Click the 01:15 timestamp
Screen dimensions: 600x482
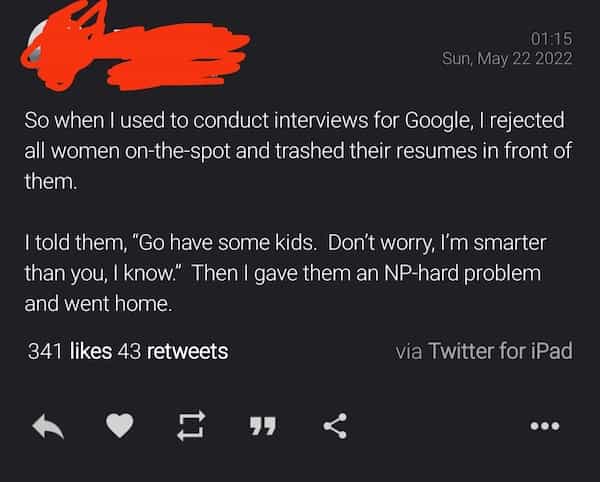coord(551,38)
